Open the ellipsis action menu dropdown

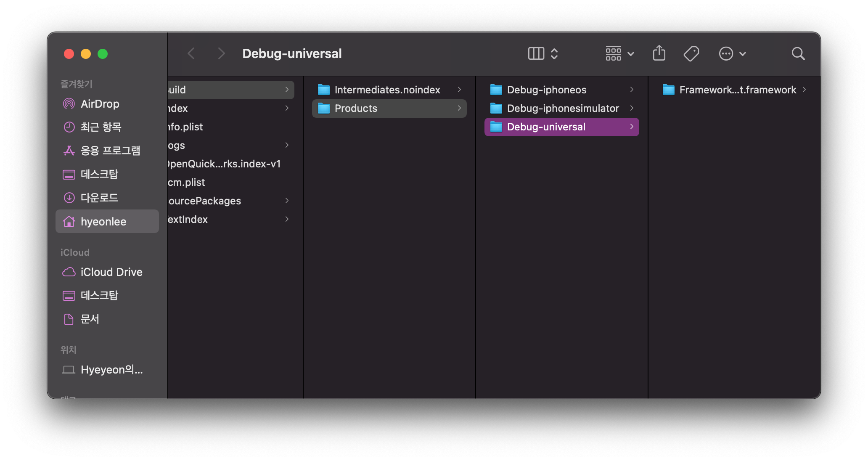[x=732, y=53]
